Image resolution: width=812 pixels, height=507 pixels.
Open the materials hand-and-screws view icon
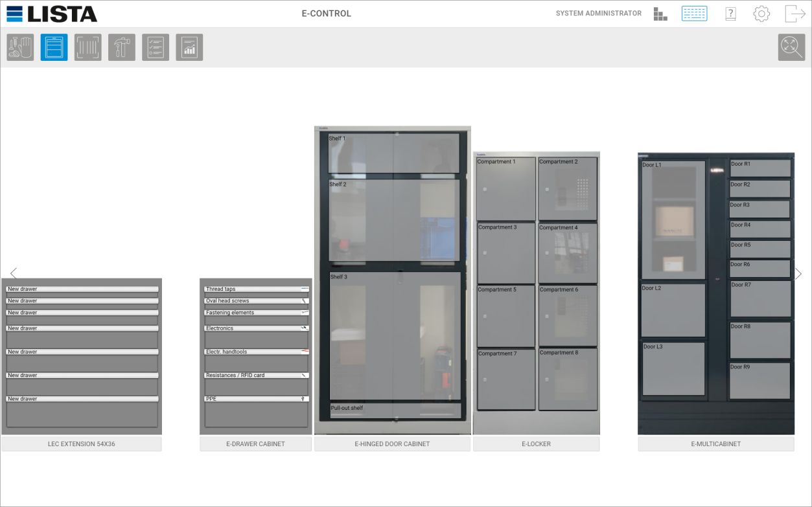pos(20,47)
